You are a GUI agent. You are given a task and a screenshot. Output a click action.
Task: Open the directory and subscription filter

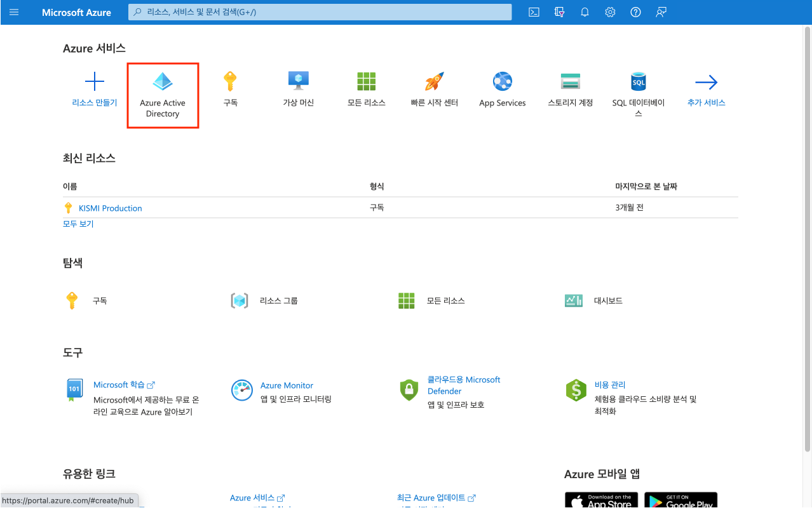(560, 12)
